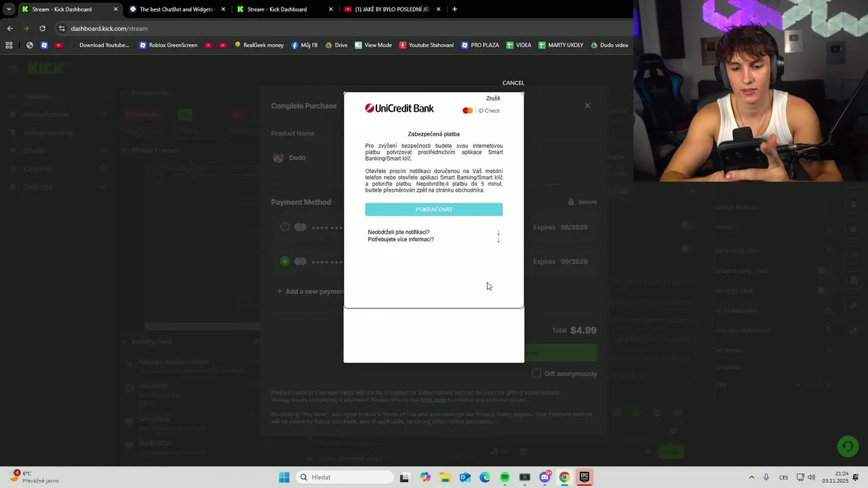Open Task View from taskbar
The width and height of the screenshot is (868, 488).
[404, 477]
